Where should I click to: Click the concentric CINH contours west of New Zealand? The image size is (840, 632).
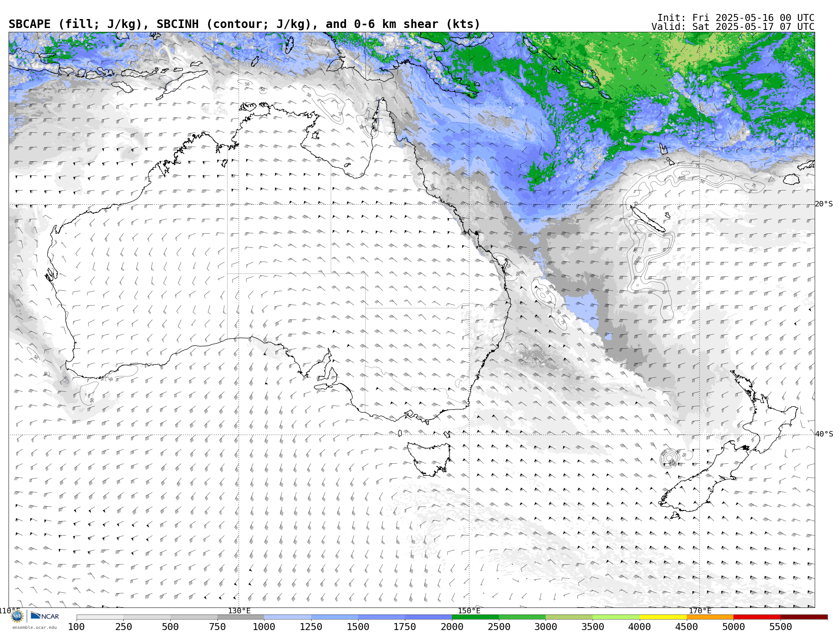(x=670, y=458)
